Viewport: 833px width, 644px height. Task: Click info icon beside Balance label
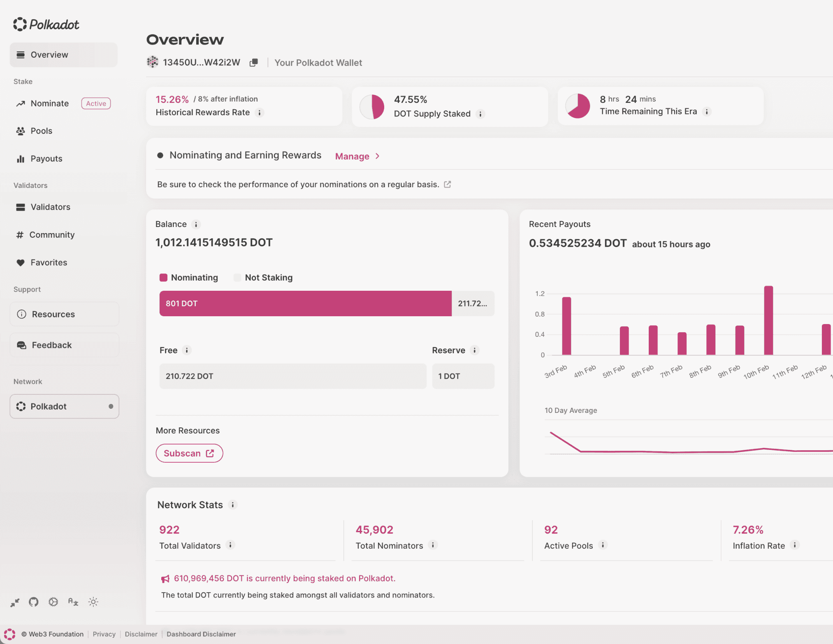pyautogui.click(x=196, y=225)
